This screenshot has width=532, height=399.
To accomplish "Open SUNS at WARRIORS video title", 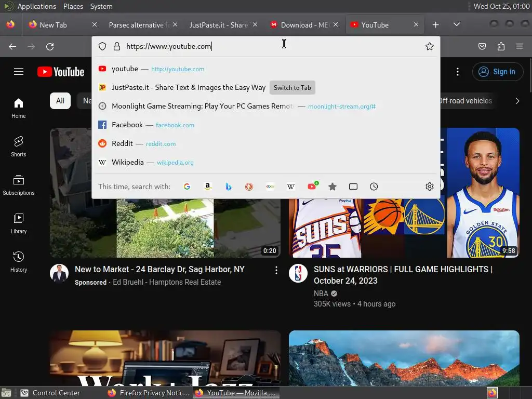I will point(403,275).
